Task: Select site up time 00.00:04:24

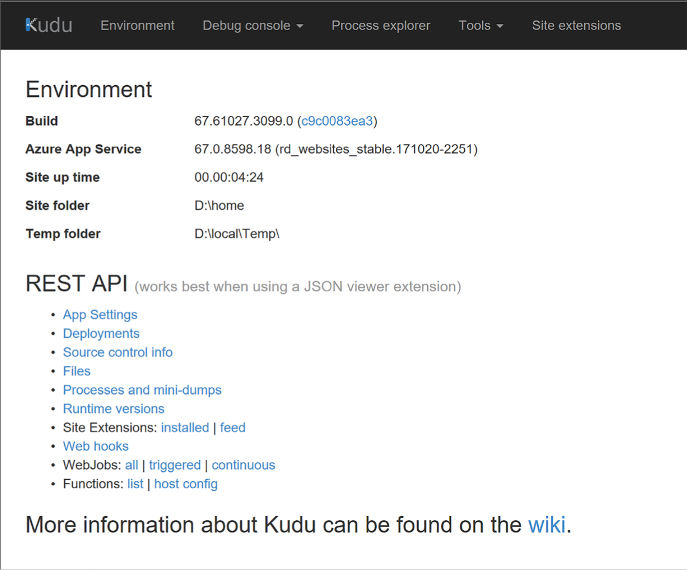Action: (229, 177)
